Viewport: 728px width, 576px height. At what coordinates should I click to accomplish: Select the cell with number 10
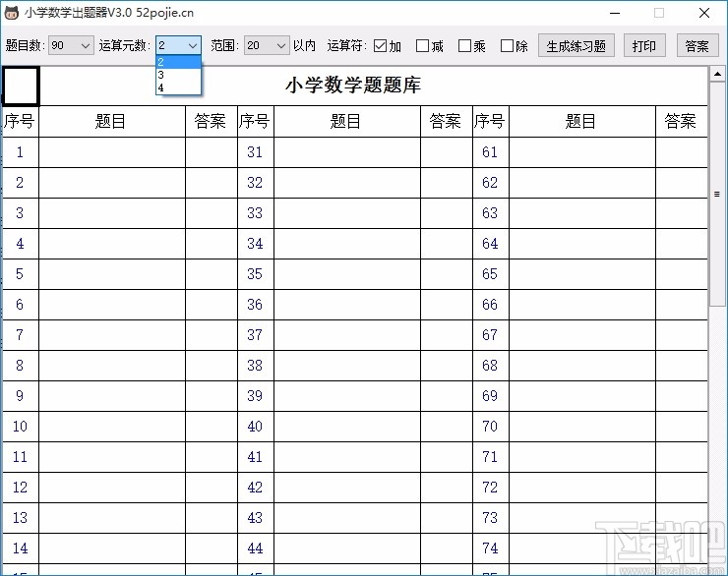(x=21, y=427)
